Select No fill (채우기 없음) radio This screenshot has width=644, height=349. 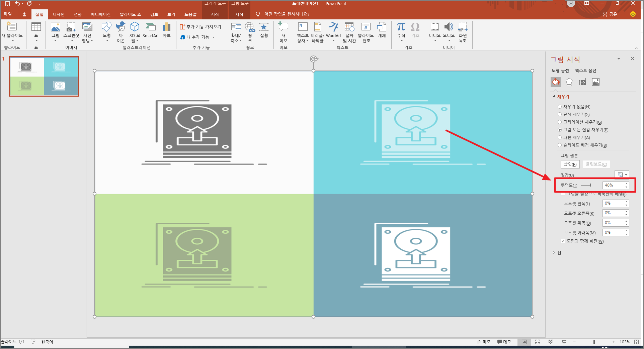[x=559, y=107]
